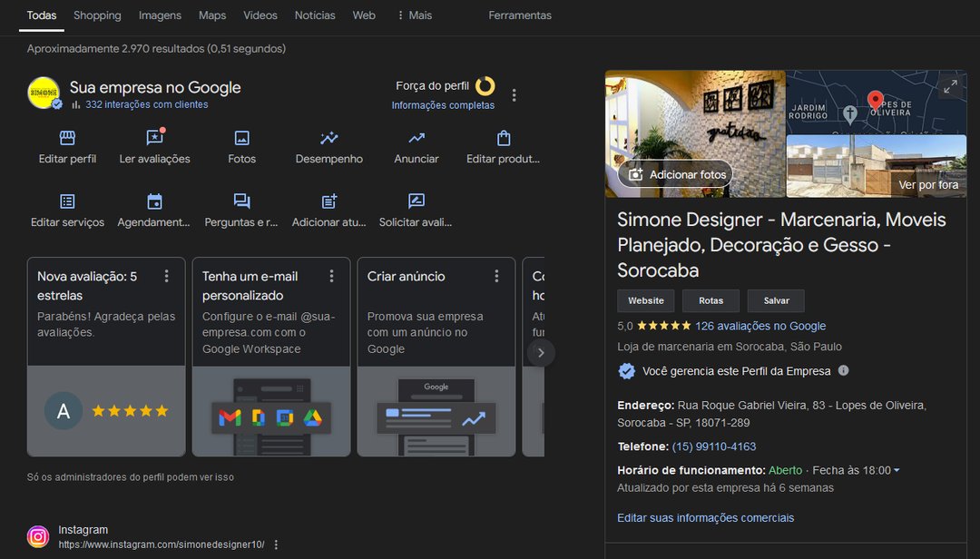Open the Editar perfil storefront icon
Image resolution: width=980 pixels, height=559 pixels.
(x=67, y=139)
